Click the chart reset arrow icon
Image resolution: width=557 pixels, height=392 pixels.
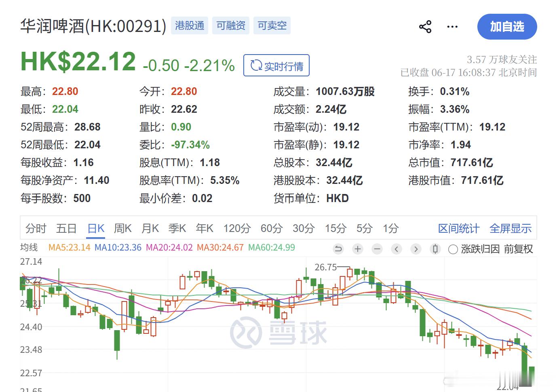(x=338, y=249)
